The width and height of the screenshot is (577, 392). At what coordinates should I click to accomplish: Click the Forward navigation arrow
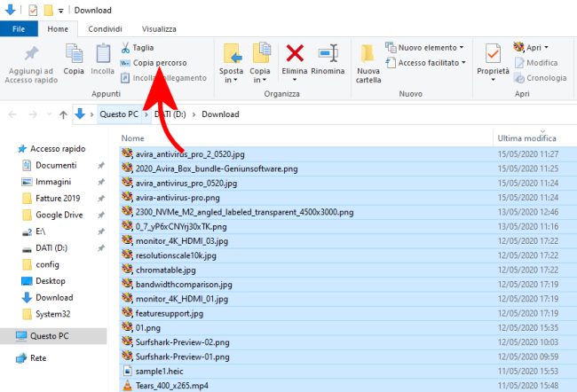[33, 114]
